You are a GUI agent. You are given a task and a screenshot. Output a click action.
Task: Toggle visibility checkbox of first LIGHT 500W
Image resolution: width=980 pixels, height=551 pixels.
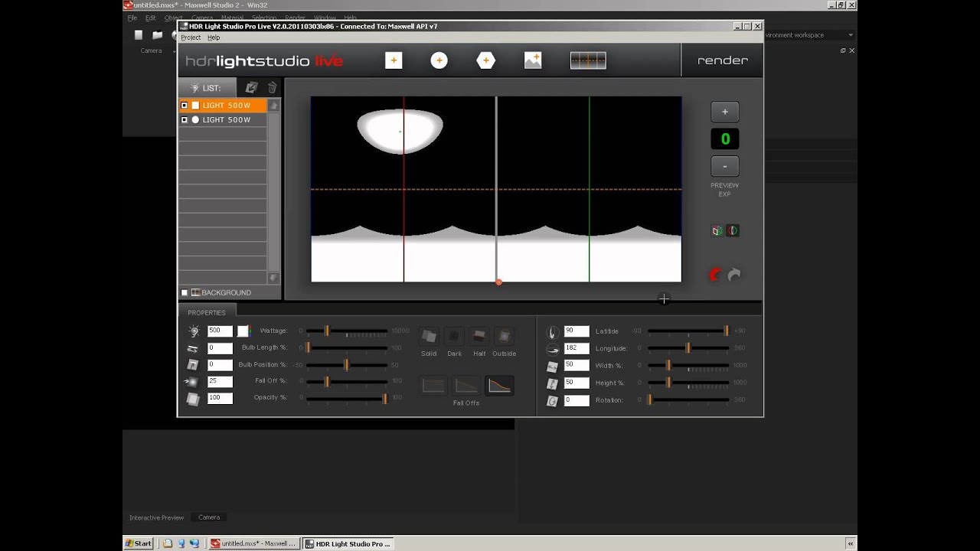click(x=184, y=106)
